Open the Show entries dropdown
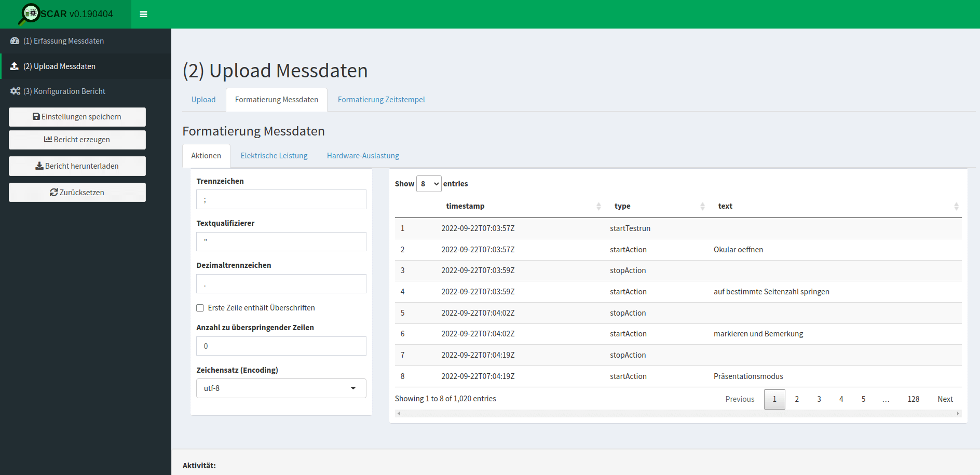The width and height of the screenshot is (980, 475). tap(429, 183)
